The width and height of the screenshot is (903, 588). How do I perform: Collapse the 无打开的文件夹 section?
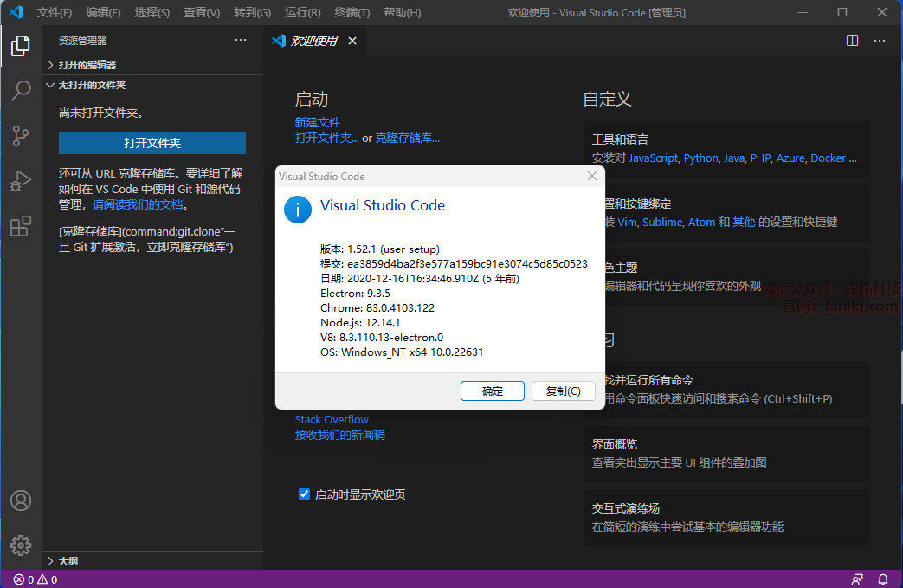tap(91, 86)
